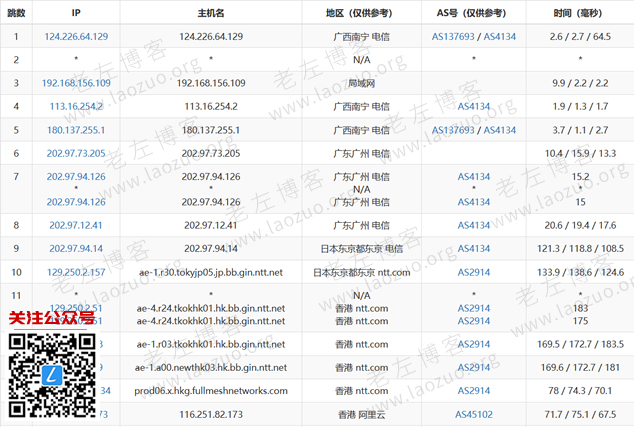Open the IP link 192.168.156.109

click(x=76, y=83)
